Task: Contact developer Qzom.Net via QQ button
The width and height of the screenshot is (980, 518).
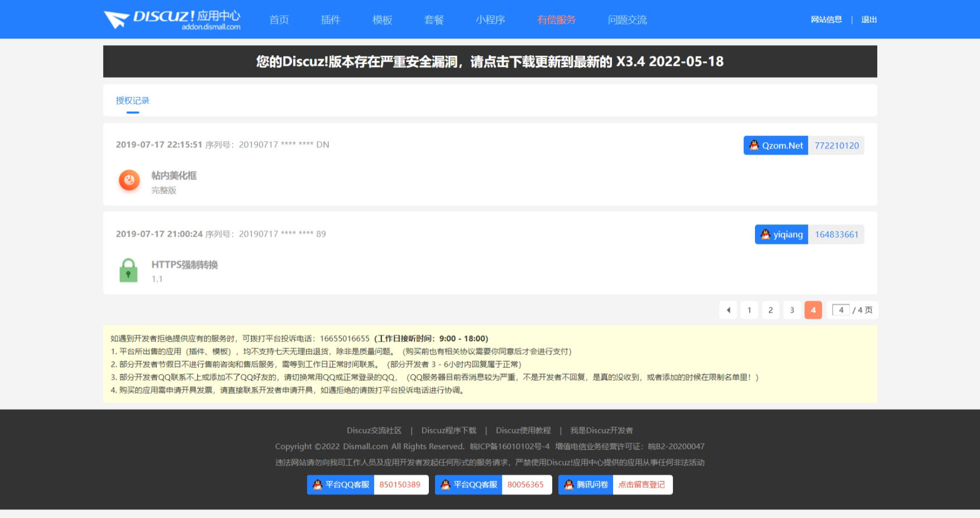Action: click(x=776, y=145)
